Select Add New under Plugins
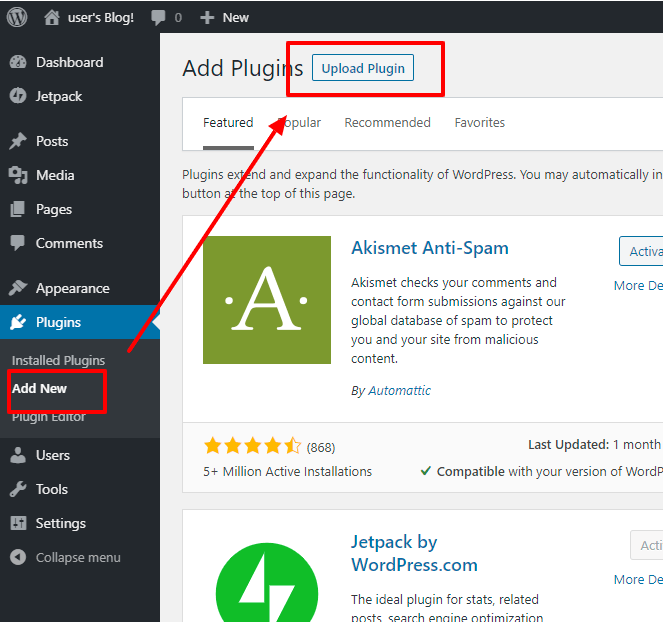The width and height of the screenshot is (664, 622). click(39, 388)
